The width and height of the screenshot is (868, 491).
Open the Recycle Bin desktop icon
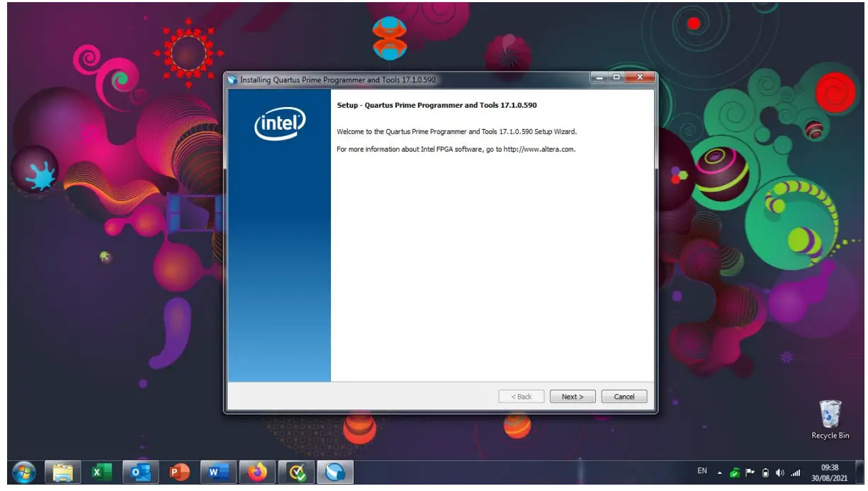click(x=830, y=420)
